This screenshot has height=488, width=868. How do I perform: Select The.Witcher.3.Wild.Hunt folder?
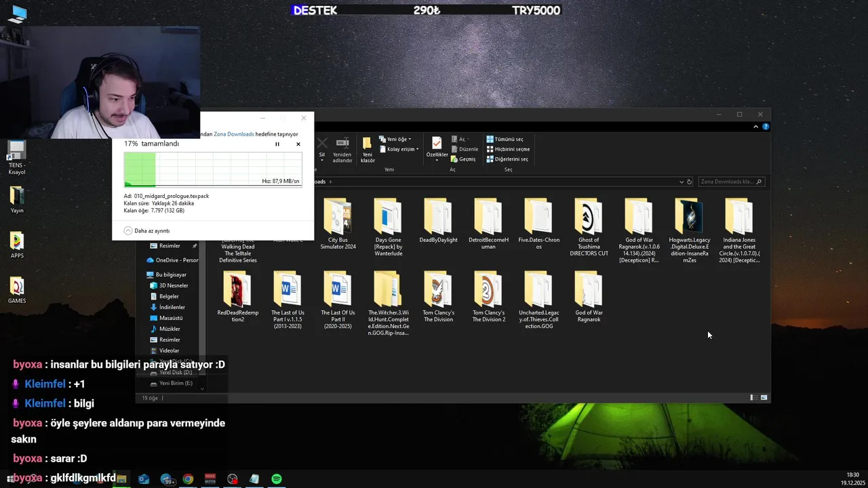[x=388, y=304]
